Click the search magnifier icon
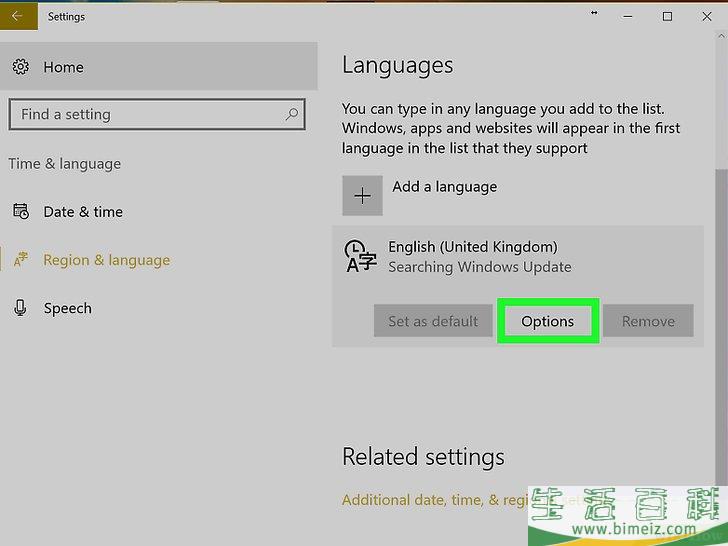 292,114
